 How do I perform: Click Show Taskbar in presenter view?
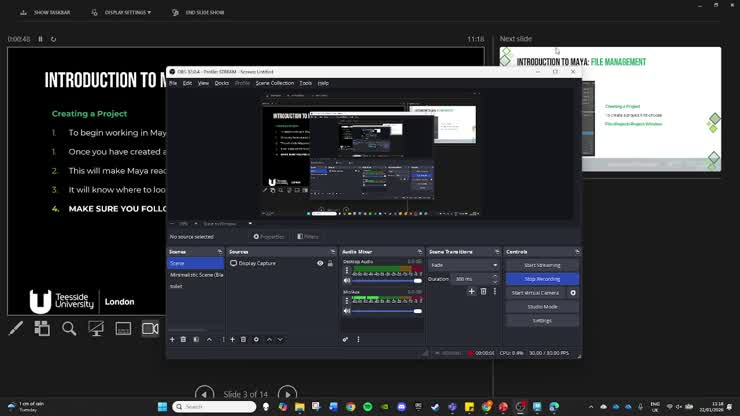[45, 12]
